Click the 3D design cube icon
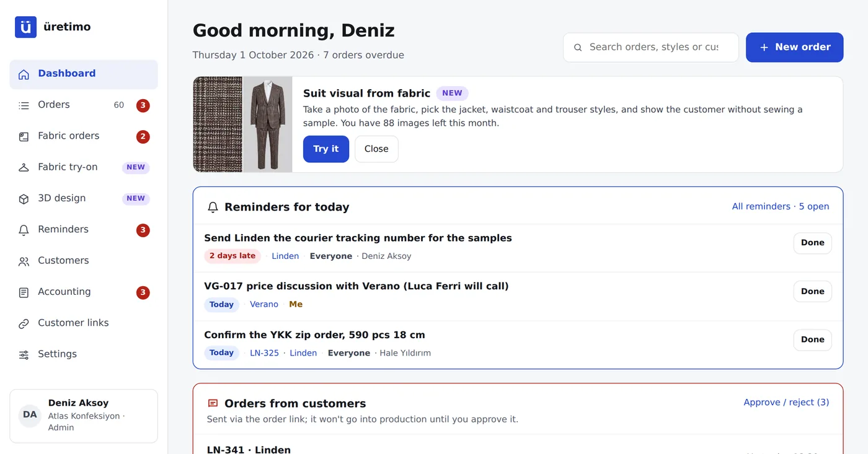The width and height of the screenshot is (868, 454). click(x=24, y=199)
